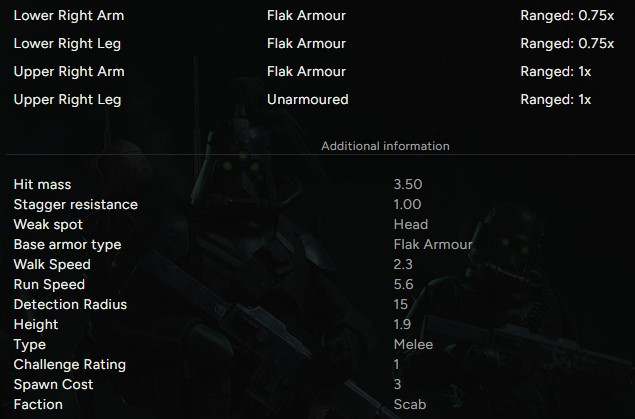Click the Run Speed value 5.6
The height and width of the screenshot is (419, 635).
point(404,285)
